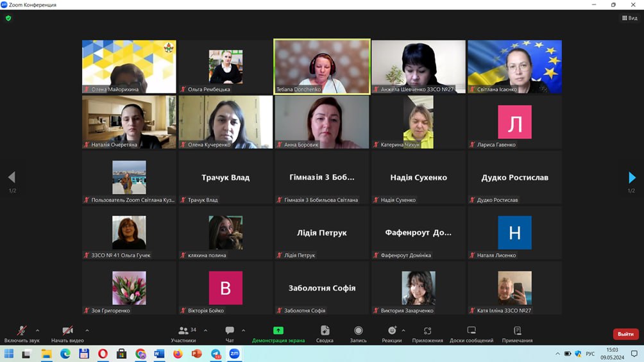The image size is (644, 362).
Task: Expand audio options arrow next to microphone
Action: pos(37,331)
